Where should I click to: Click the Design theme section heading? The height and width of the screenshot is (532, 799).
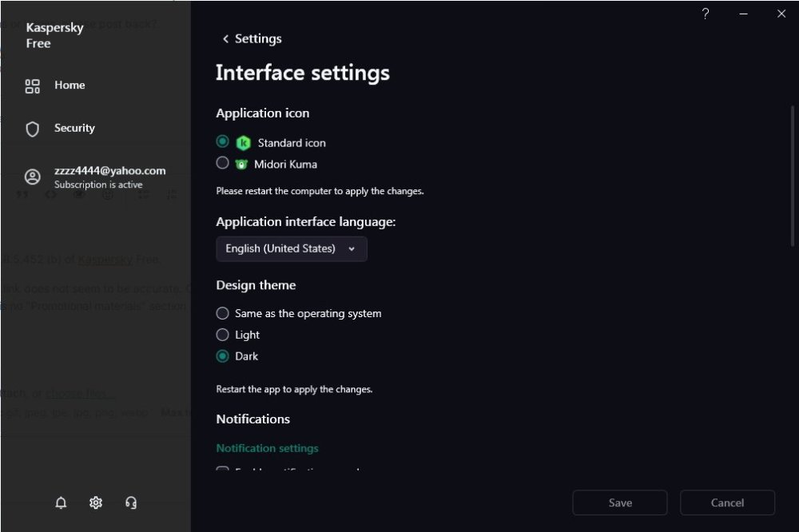coord(256,285)
